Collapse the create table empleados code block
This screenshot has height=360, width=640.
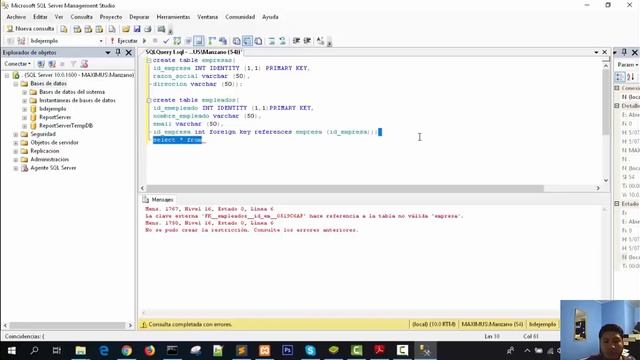[149, 100]
